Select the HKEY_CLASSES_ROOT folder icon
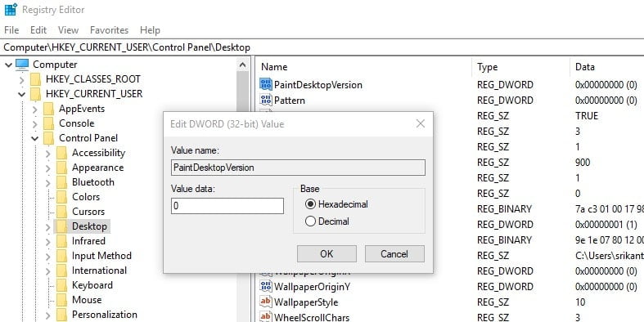 [36, 79]
